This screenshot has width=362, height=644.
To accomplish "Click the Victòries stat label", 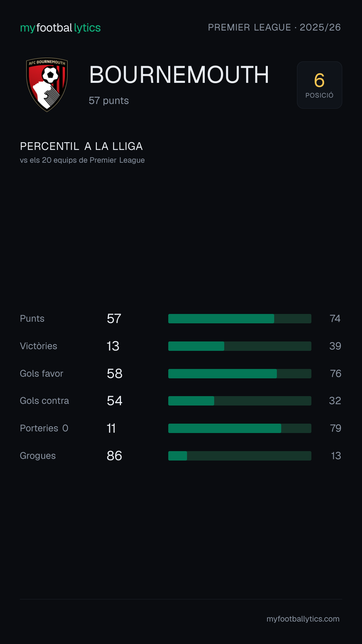I will [x=39, y=346].
